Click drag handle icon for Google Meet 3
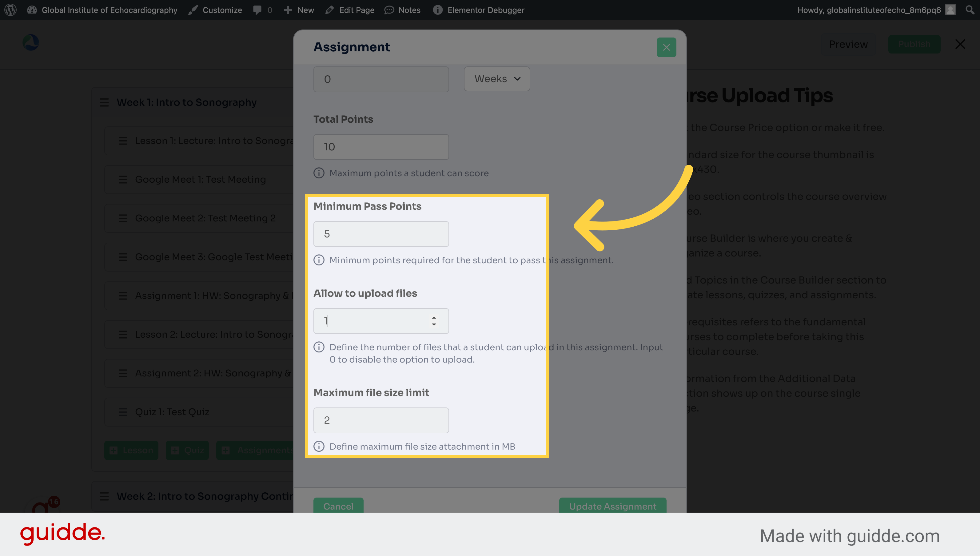Screen dimensions: 980x556 pyautogui.click(x=123, y=257)
